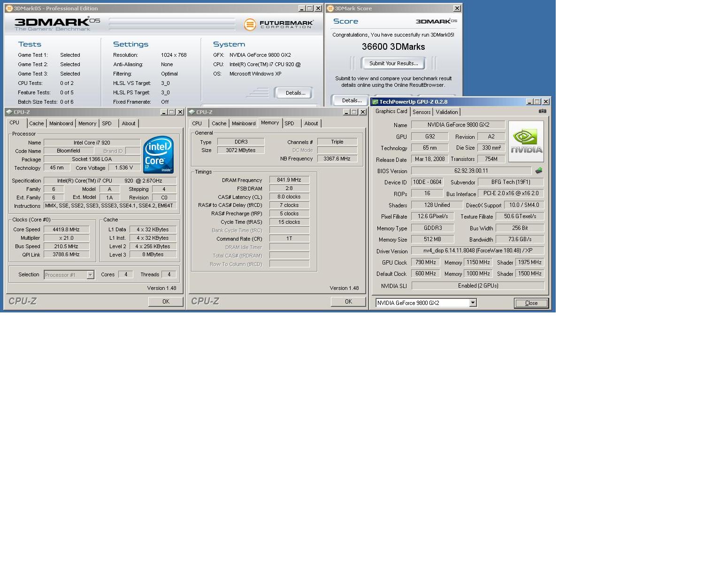Image resolution: width=728 pixels, height=562 pixels.
Task: Open About tab in Memory CPU-Z window
Action: [311, 123]
